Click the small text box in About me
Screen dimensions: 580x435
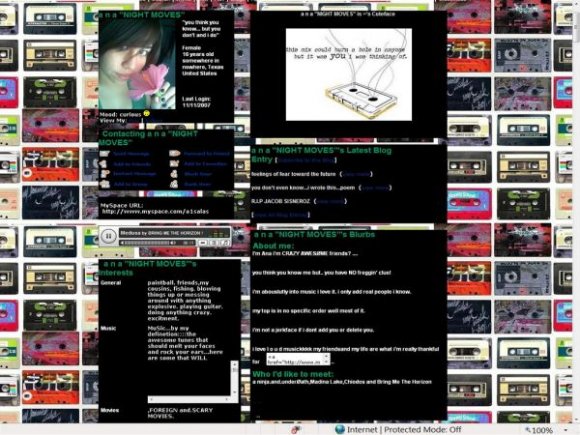[x=298, y=359]
